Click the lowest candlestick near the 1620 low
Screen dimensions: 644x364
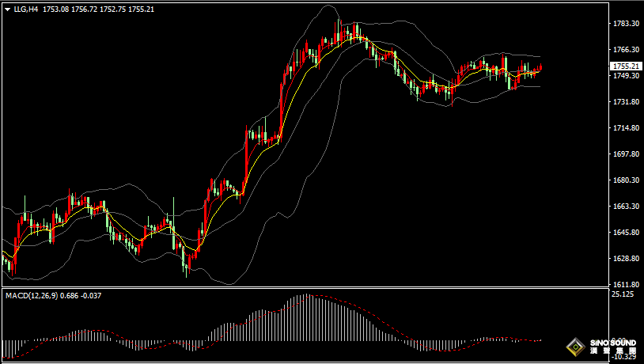click(x=187, y=265)
